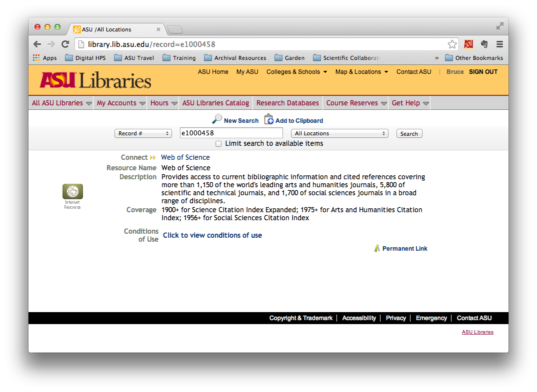Screen dimensions: 537x392
Task: Click the Internet Resource globe icon
Action: pyautogui.click(x=72, y=192)
